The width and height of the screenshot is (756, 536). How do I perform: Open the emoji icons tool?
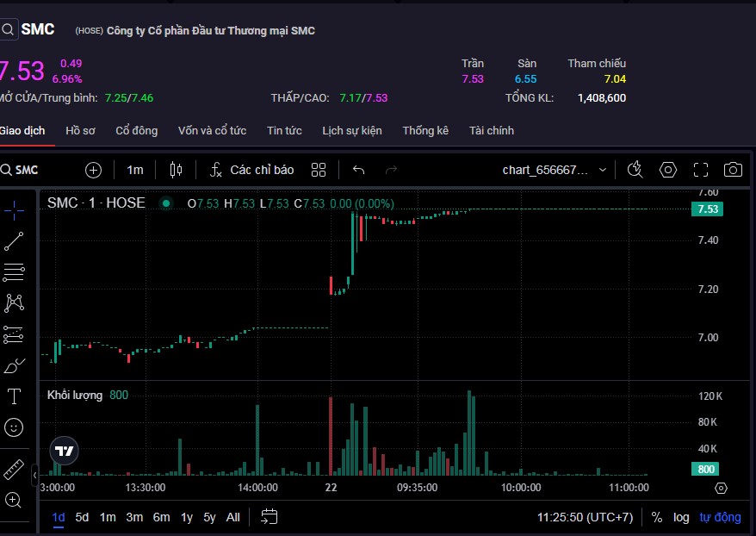[x=14, y=427]
